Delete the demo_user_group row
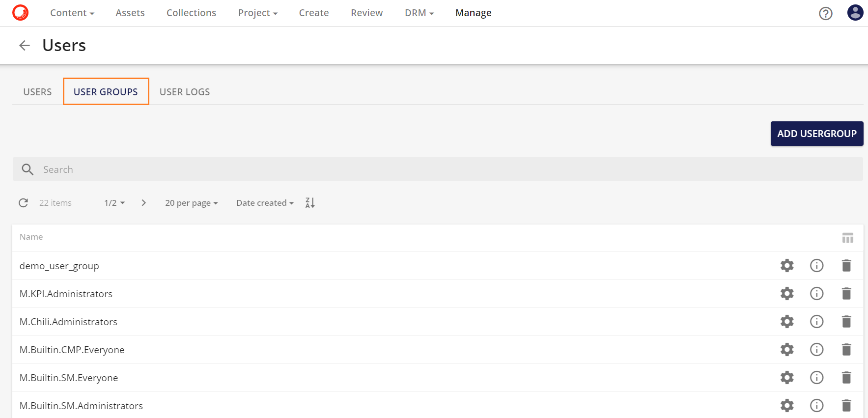The image size is (868, 418). pyautogui.click(x=846, y=266)
